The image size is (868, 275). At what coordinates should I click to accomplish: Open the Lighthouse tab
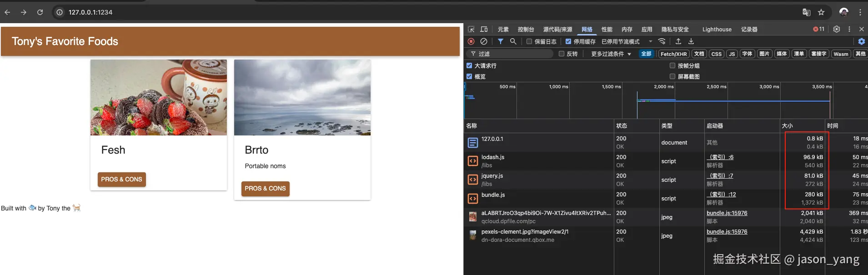pyautogui.click(x=717, y=29)
